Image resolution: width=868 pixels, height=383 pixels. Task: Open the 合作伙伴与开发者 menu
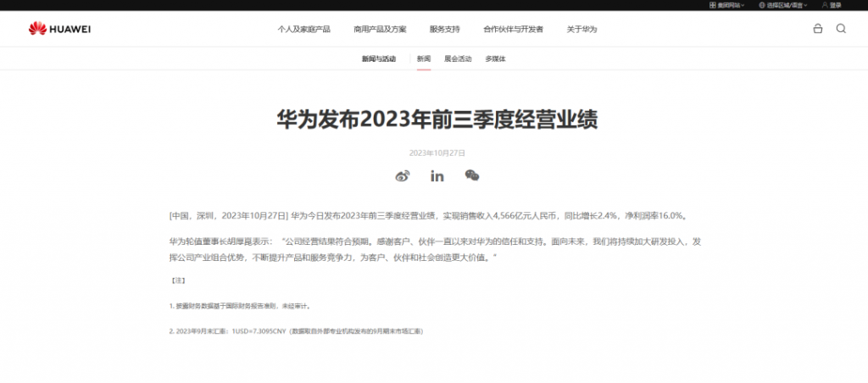coord(513,30)
